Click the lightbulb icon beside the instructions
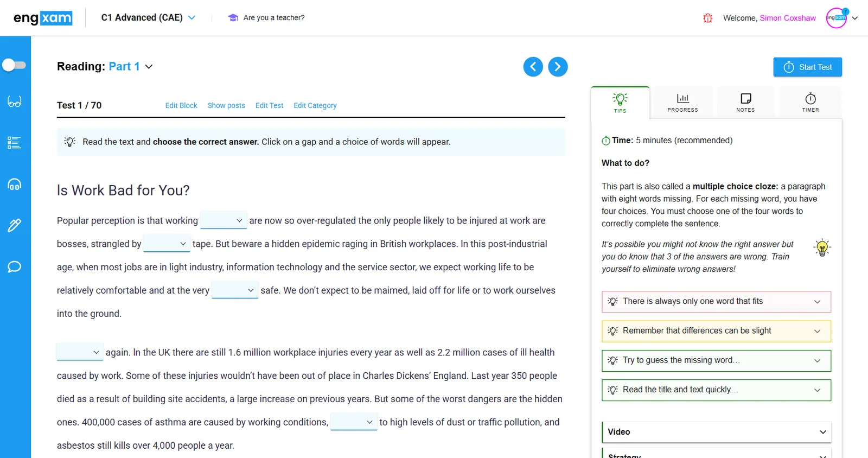The height and width of the screenshot is (458, 868). (x=70, y=142)
